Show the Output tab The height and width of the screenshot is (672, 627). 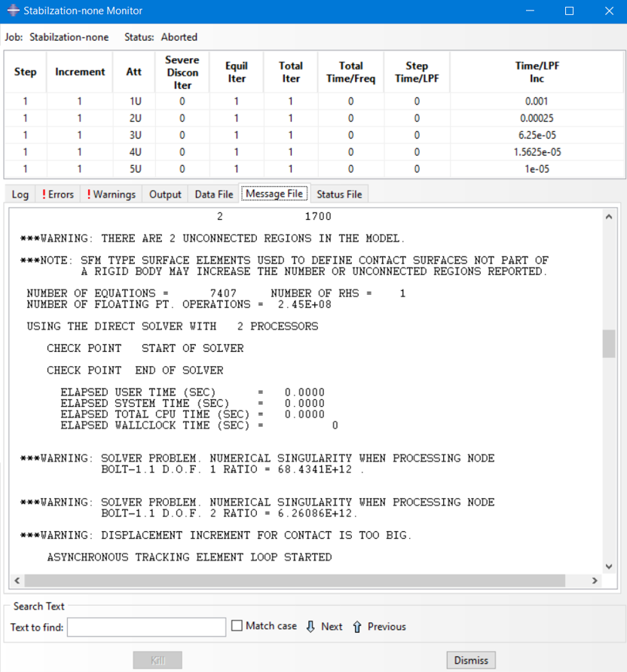165,194
